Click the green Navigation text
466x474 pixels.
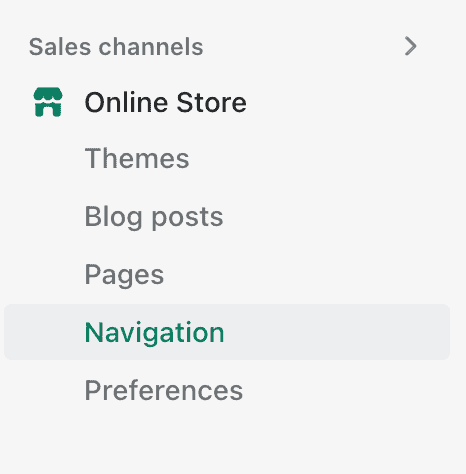[x=154, y=333]
